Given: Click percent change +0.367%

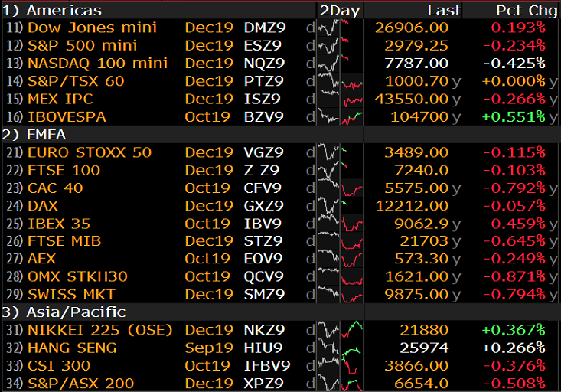Looking at the screenshot, I should (514, 330).
